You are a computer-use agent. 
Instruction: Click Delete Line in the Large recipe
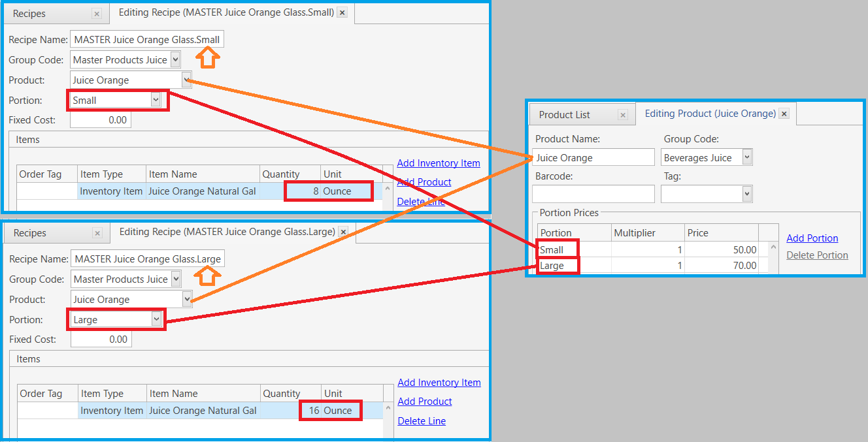tap(422, 421)
